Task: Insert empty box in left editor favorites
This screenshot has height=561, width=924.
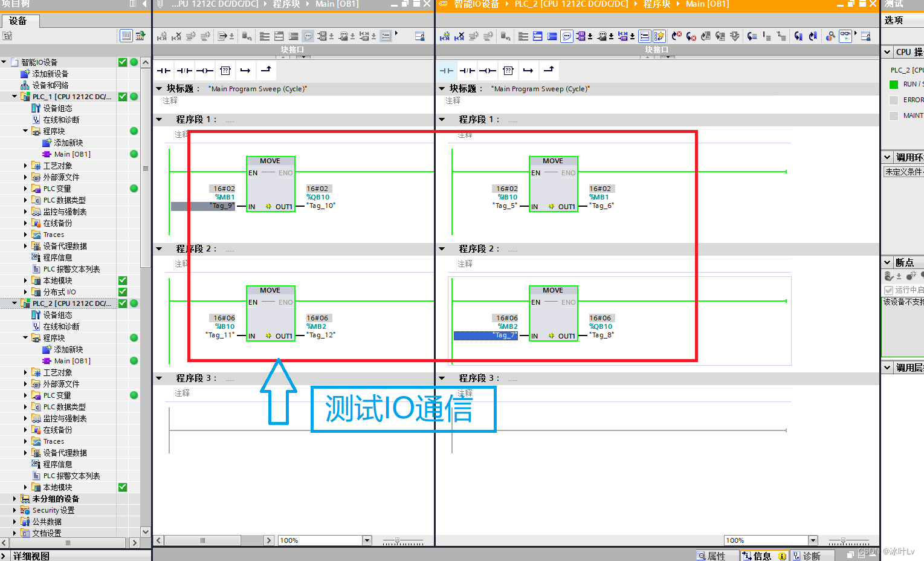Action: pos(225,71)
